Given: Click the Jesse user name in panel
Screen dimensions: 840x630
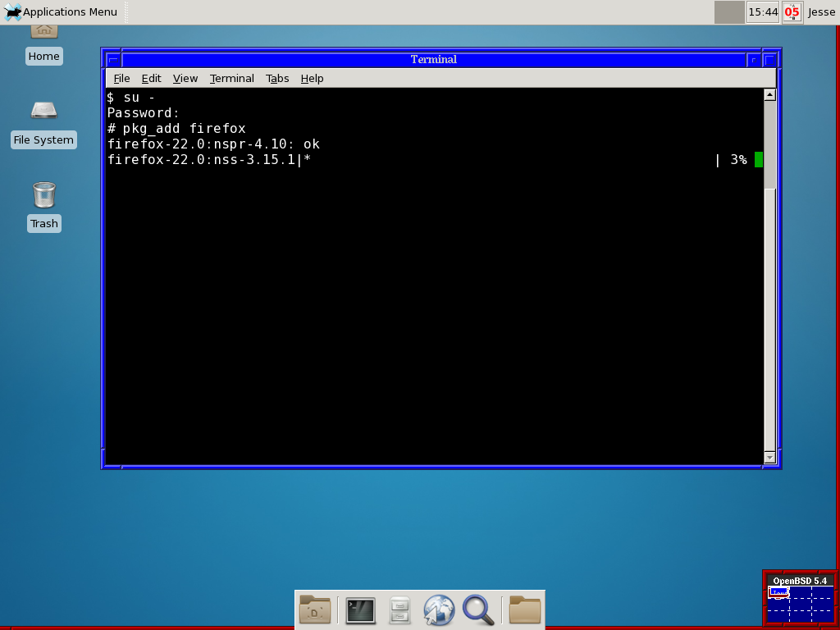Looking at the screenshot, I should (821, 11).
